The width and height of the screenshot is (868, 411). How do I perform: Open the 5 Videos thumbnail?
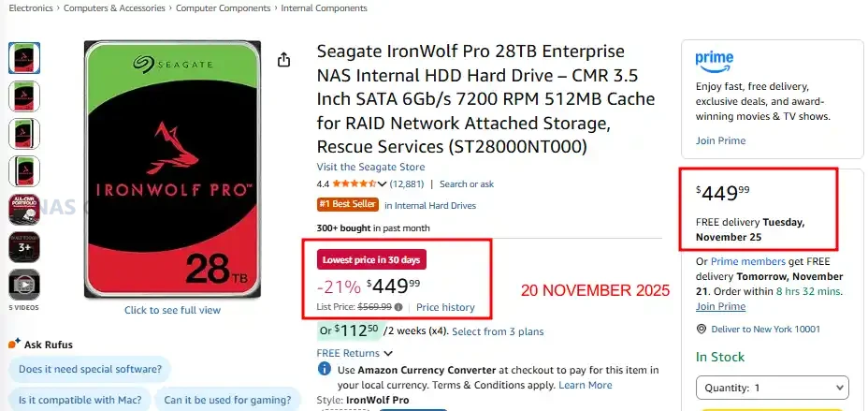(x=23, y=284)
